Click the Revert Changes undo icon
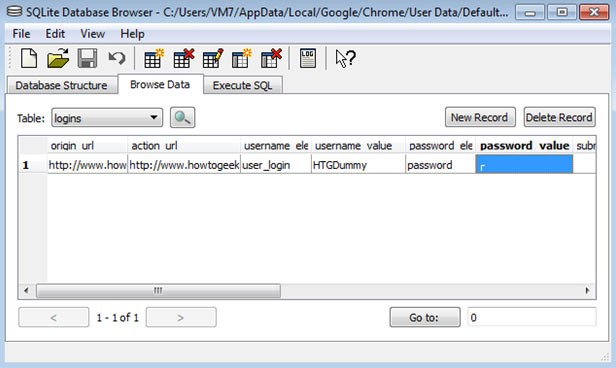This screenshot has width=616, height=368. 117,59
